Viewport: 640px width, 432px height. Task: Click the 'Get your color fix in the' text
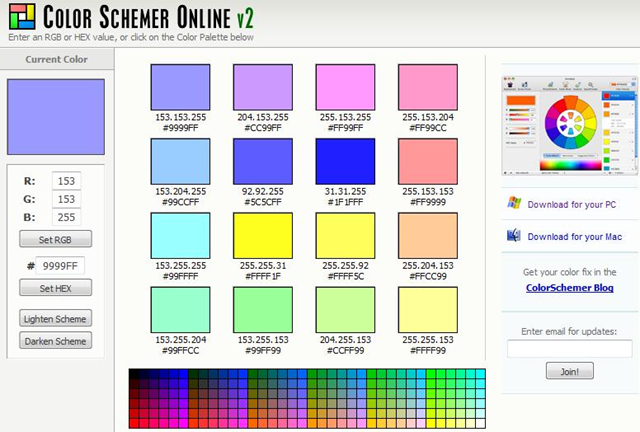[569, 272]
